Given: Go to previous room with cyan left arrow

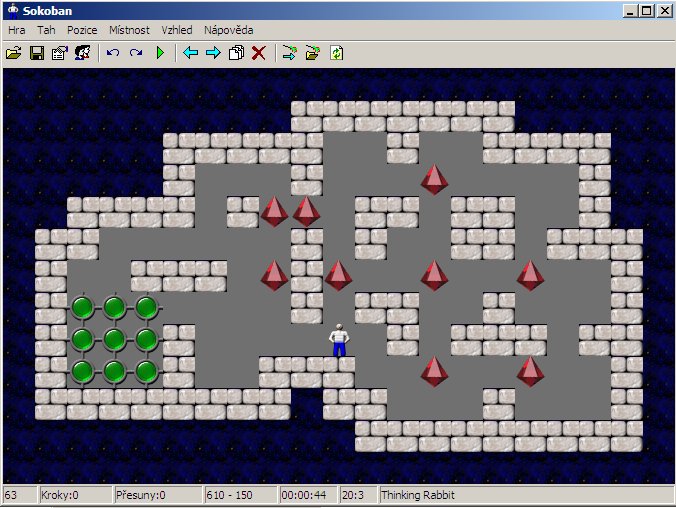Looking at the screenshot, I should 190,53.
